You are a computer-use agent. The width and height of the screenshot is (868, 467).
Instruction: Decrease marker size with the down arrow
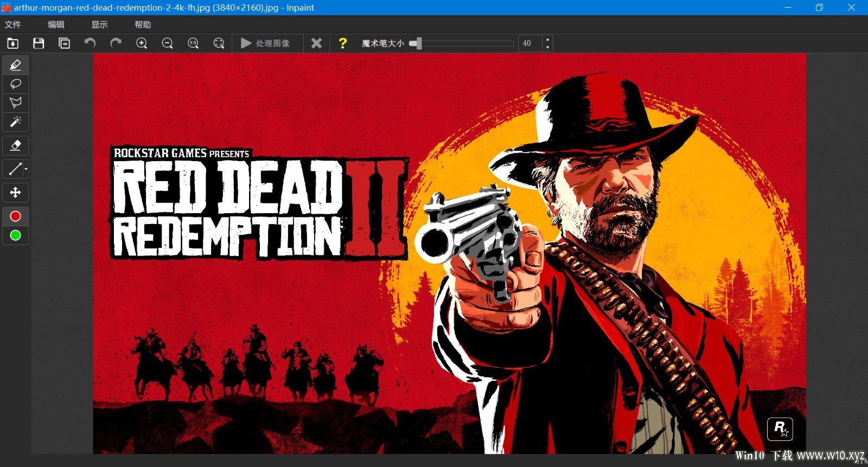click(x=547, y=47)
